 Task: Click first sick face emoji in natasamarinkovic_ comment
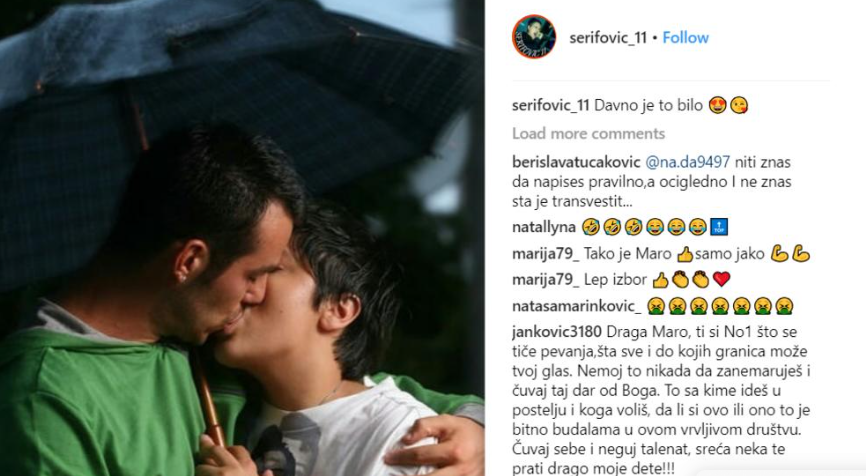[x=656, y=306]
